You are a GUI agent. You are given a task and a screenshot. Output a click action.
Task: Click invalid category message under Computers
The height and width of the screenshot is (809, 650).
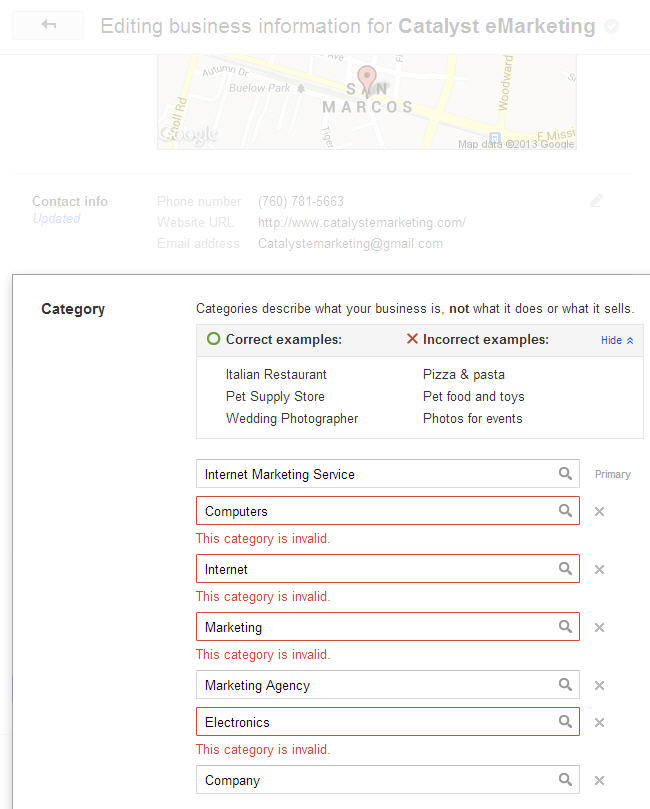(263, 539)
